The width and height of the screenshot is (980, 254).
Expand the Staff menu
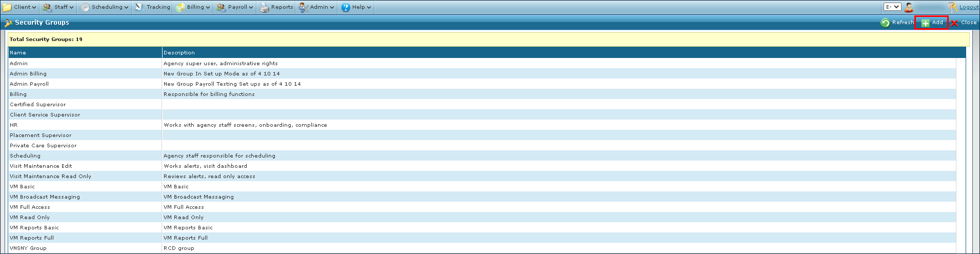(58, 7)
